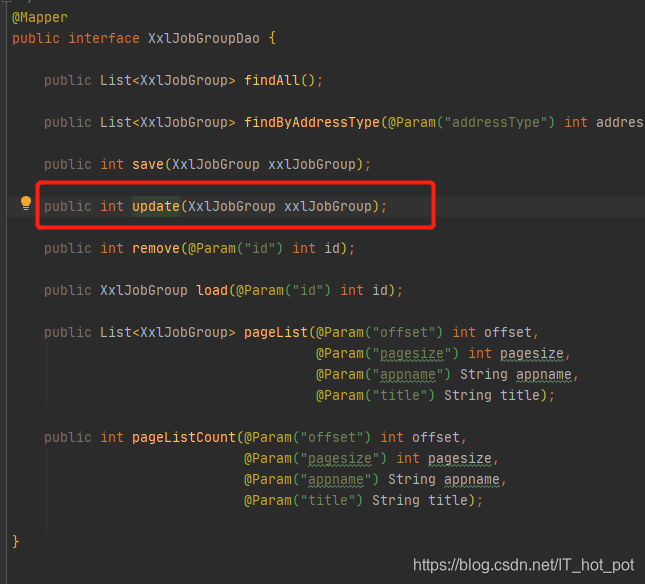Click xxlJobGroup parameter in update method
This screenshot has height=584, width=645.
tap(328, 206)
